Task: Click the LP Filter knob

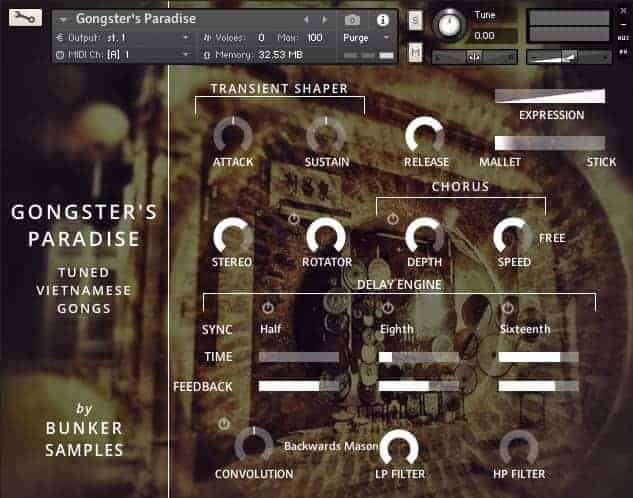Action: tap(399, 448)
